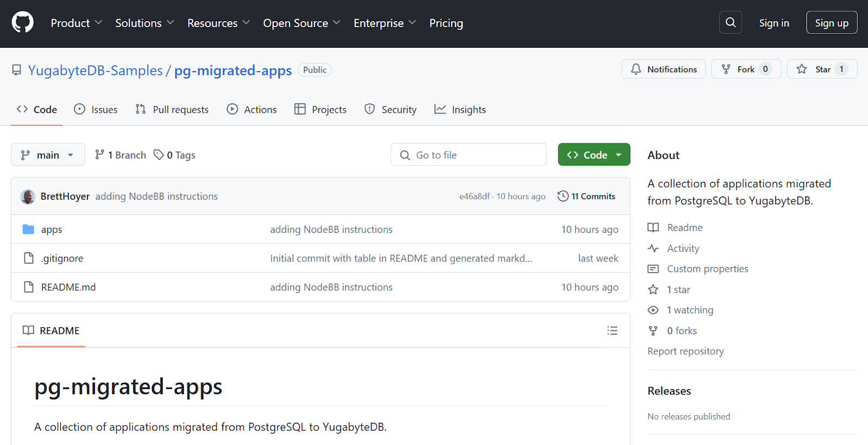Image resolution: width=868 pixels, height=445 pixels.
Task: Open commit hash e46a8df
Action: pos(475,196)
